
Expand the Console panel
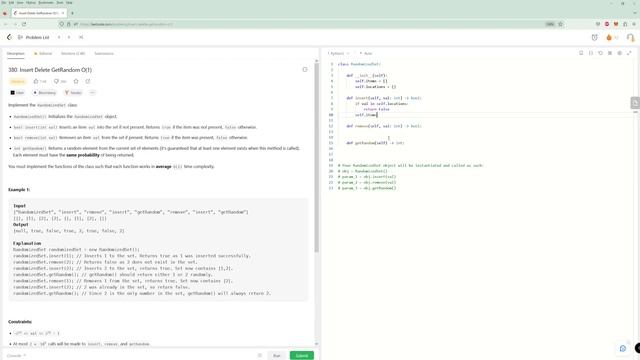tap(16, 356)
